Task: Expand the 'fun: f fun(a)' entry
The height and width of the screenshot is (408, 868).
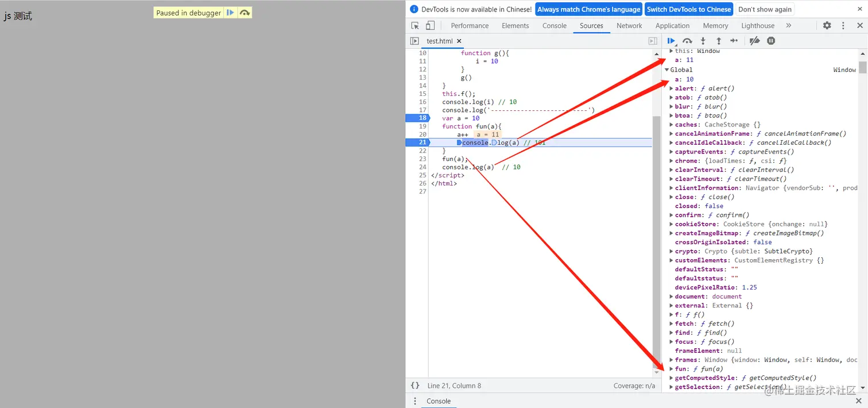Action: pyautogui.click(x=672, y=369)
